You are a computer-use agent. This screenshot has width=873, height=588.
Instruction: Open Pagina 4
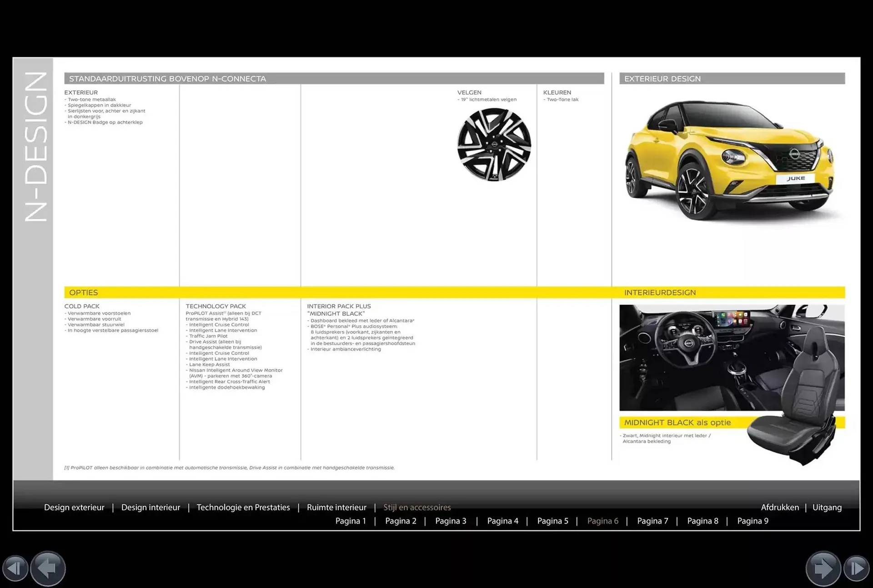503,521
